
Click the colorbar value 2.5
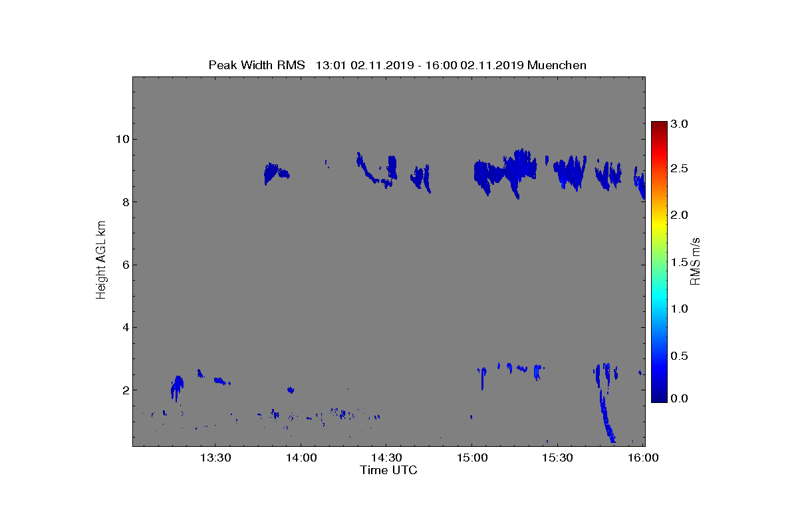pyautogui.click(x=680, y=169)
